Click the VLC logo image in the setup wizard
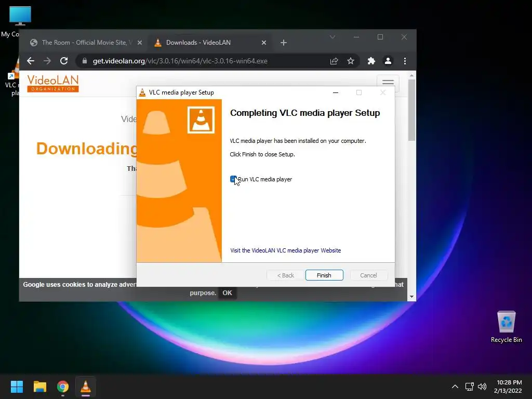This screenshot has width=532, height=399. point(201,120)
